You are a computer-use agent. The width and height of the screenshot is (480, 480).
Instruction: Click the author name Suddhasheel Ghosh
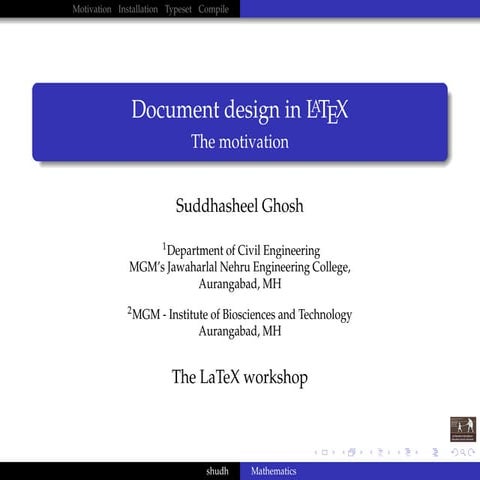point(240,205)
